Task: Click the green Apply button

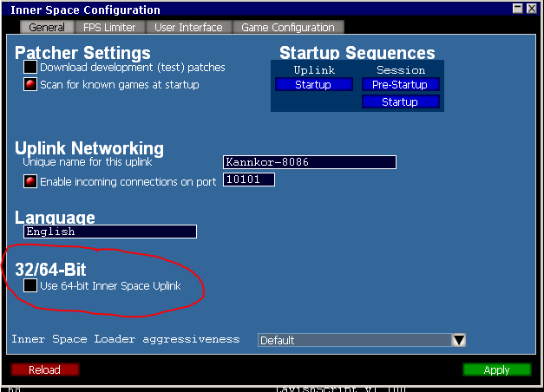Action: point(496,369)
